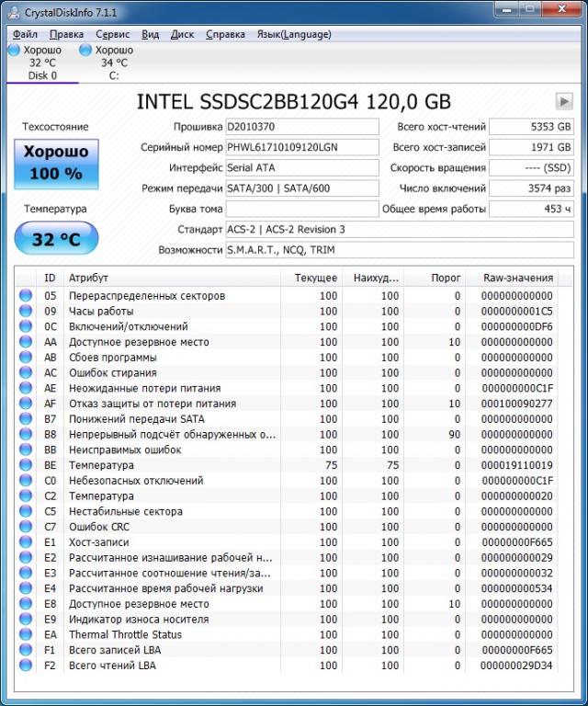Click the Порог column header
Viewport: 588px width, 706px height.
click(x=435, y=278)
